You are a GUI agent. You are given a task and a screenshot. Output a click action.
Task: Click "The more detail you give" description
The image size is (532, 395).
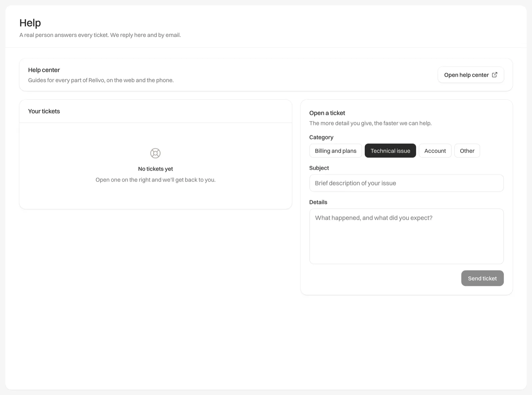pyautogui.click(x=370, y=123)
